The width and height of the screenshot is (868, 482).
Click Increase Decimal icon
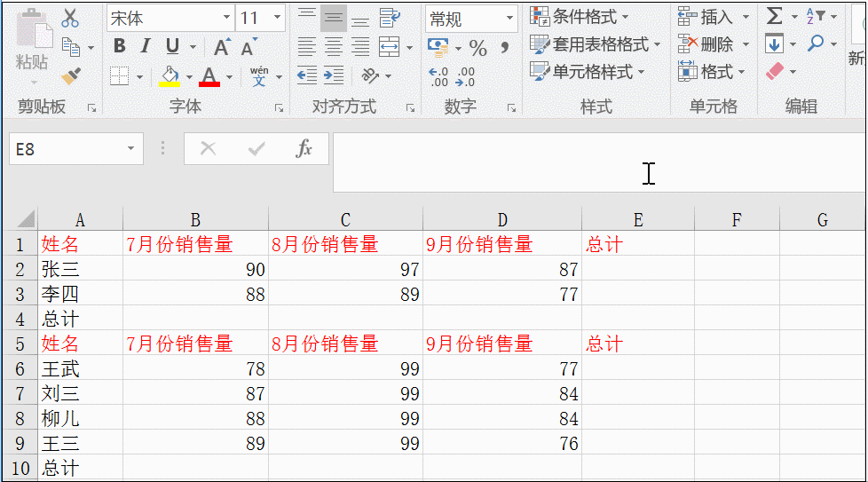438,77
